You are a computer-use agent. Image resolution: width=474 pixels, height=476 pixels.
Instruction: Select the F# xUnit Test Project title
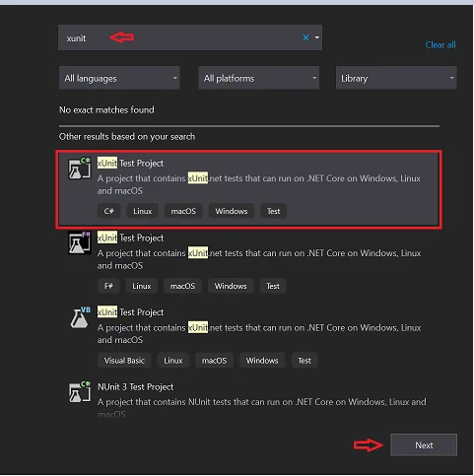(x=130, y=238)
